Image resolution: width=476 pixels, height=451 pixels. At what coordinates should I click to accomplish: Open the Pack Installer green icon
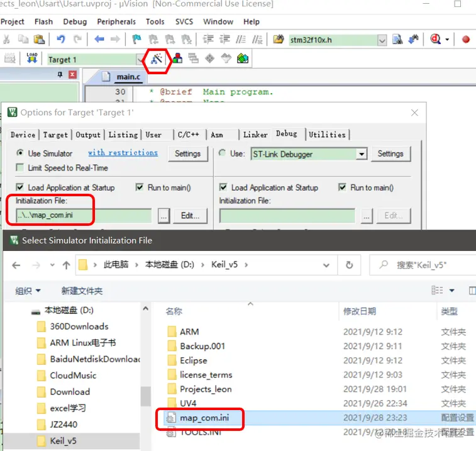(243, 58)
